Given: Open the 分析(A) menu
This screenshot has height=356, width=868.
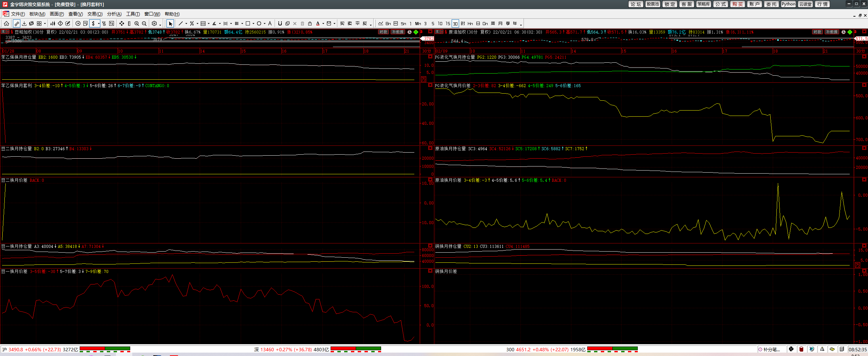Looking at the screenshot, I should click(x=114, y=14).
